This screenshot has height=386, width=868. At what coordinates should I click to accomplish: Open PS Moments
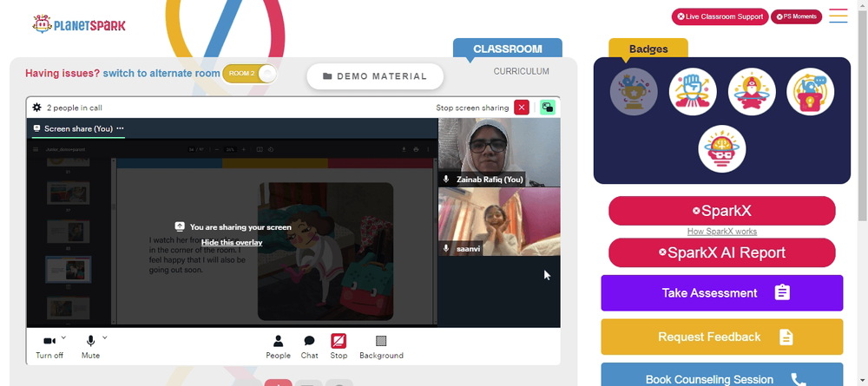tap(796, 16)
